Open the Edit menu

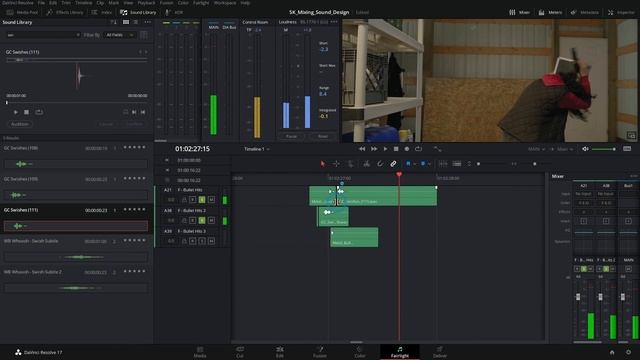[x=53, y=2]
